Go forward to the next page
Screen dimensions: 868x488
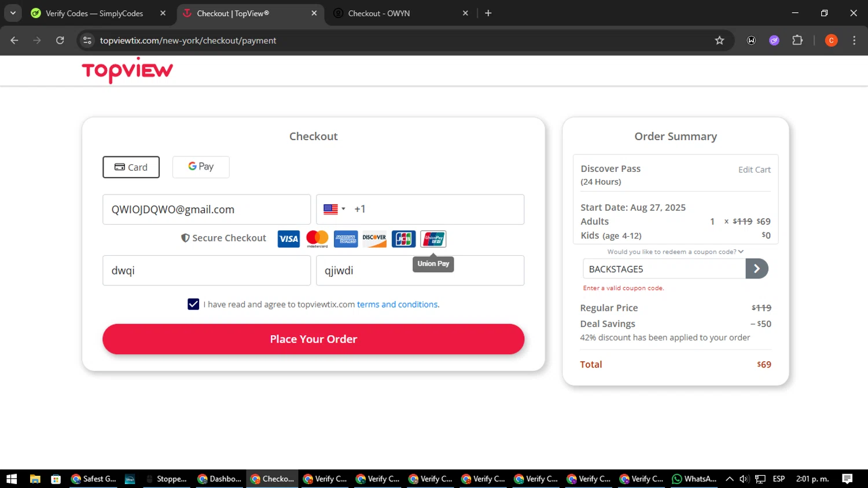click(37, 41)
